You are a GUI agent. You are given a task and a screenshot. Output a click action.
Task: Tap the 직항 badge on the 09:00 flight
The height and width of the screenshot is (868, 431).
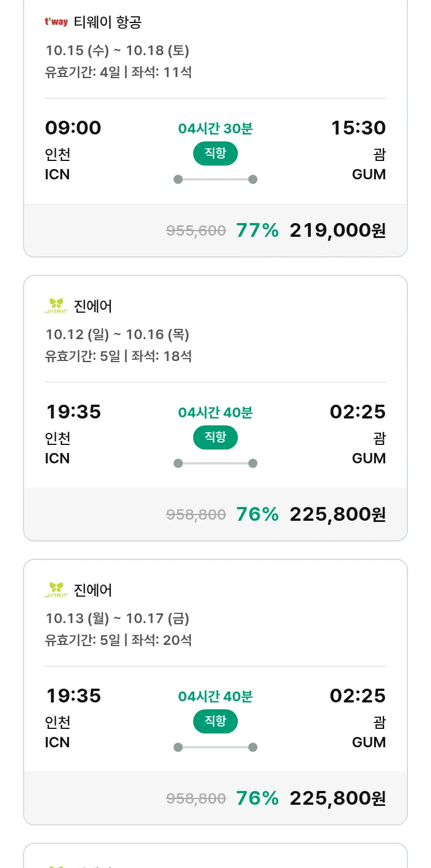[215, 153]
